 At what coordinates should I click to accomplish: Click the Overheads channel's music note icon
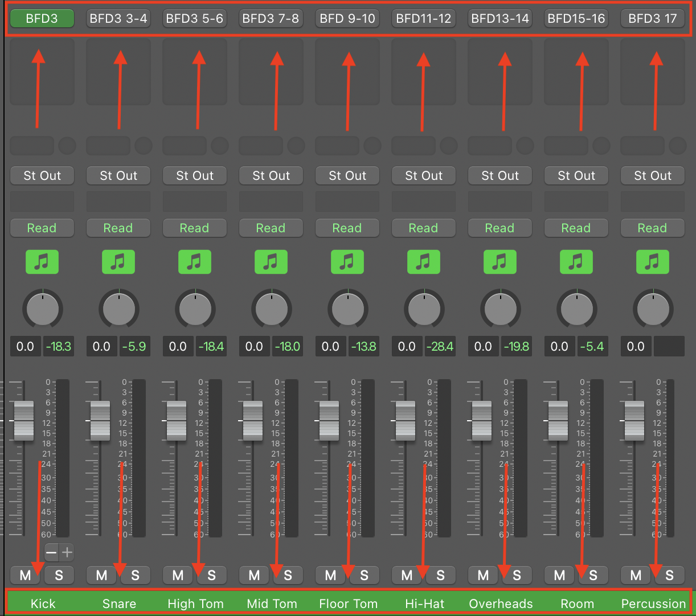[500, 262]
